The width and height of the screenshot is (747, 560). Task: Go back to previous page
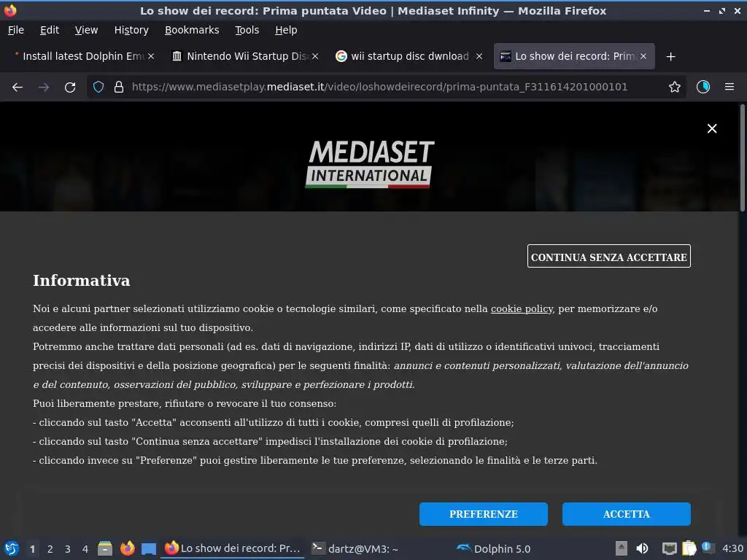tap(18, 87)
